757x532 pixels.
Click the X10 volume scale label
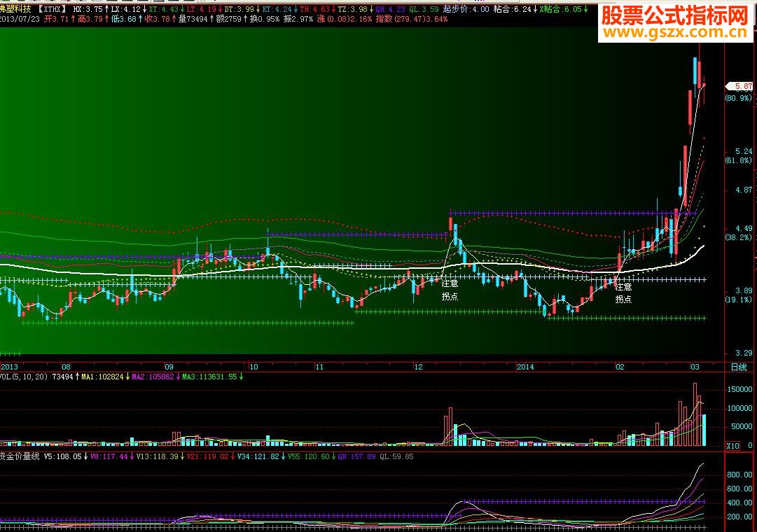click(732, 446)
